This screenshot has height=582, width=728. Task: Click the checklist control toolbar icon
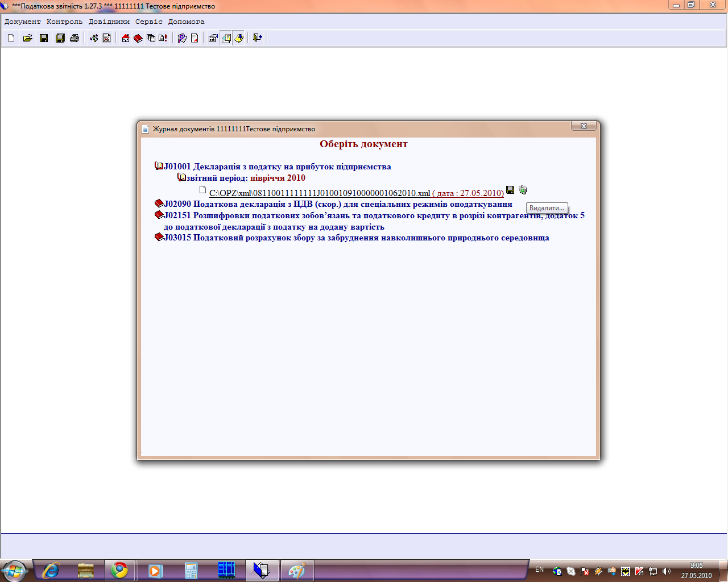106,38
